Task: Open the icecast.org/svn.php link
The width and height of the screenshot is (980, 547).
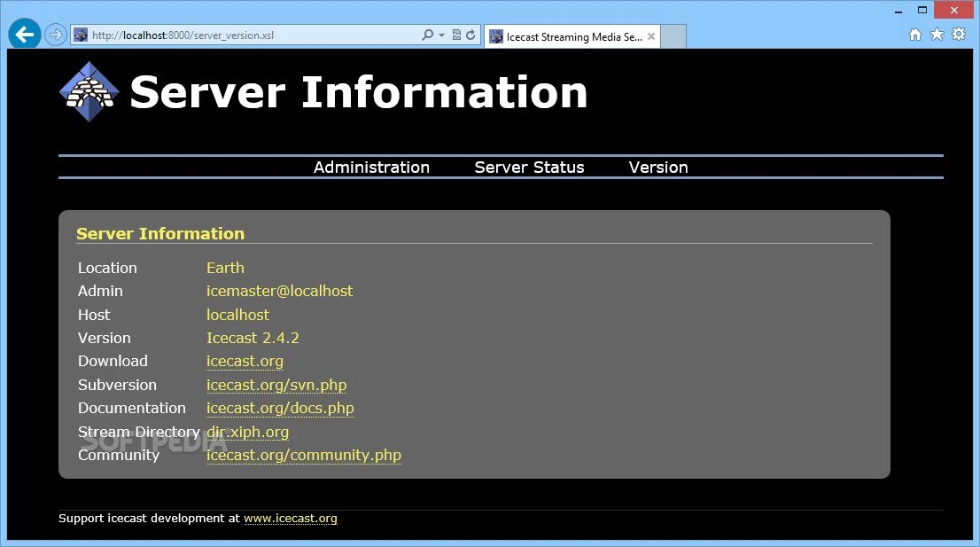Action: (x=276, y=385)
